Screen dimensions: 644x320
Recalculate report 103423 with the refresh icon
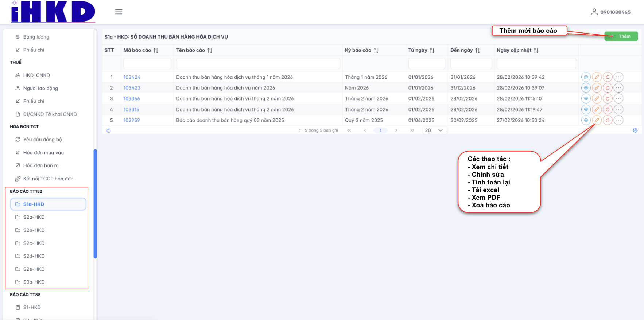[x=608, y=88]
